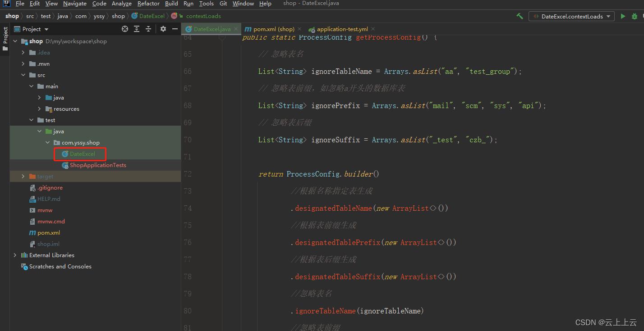Expand the target folder
Screen dimensions: 644x331
point(23,176)
